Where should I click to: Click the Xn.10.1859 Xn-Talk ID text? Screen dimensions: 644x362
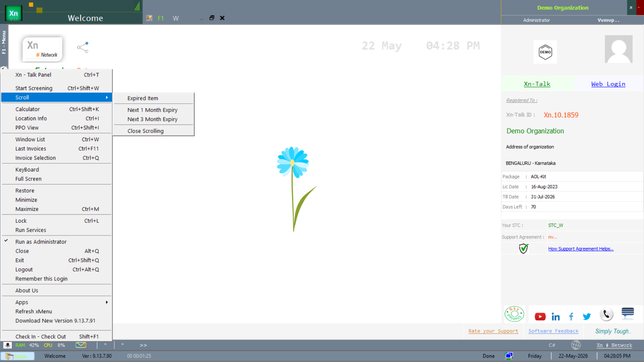[x=561, y=115]
